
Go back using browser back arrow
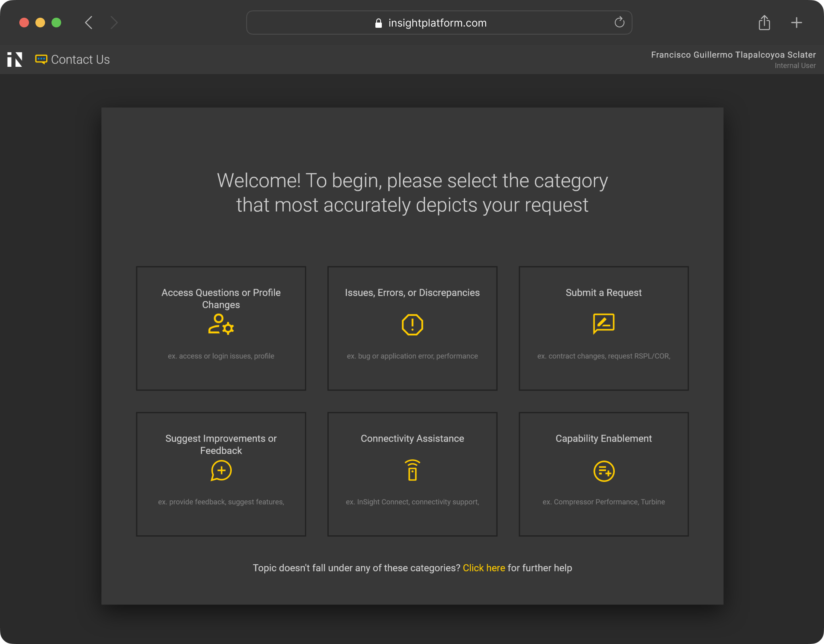click(x=89, y=23)
